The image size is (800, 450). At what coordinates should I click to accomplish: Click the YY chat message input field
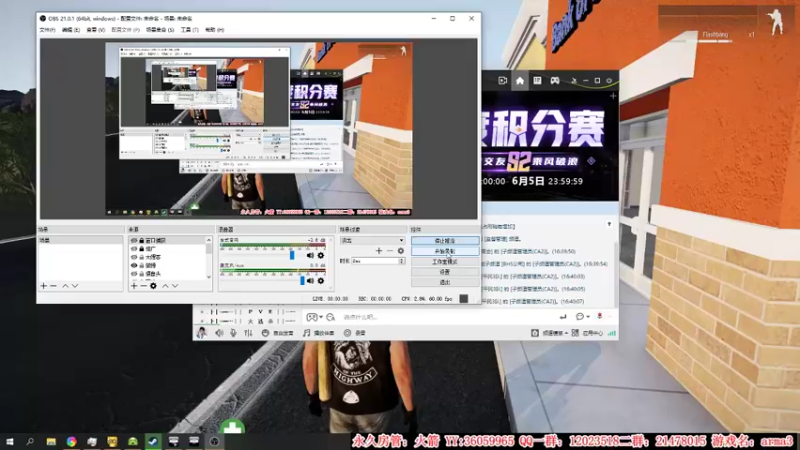pos(449,317)
